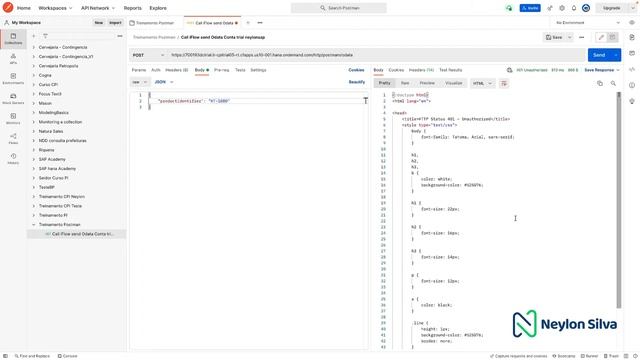Click the Send button
The height and width of the screenshot is (360, 640).
599,55
